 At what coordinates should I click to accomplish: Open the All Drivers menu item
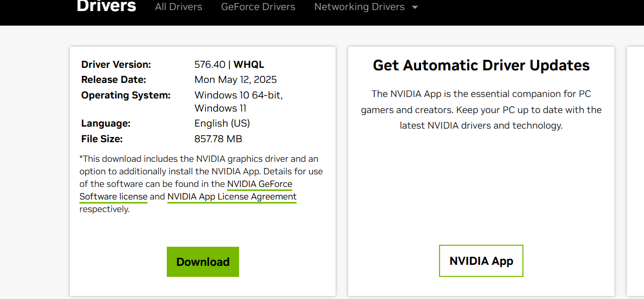tap(178, 7)
